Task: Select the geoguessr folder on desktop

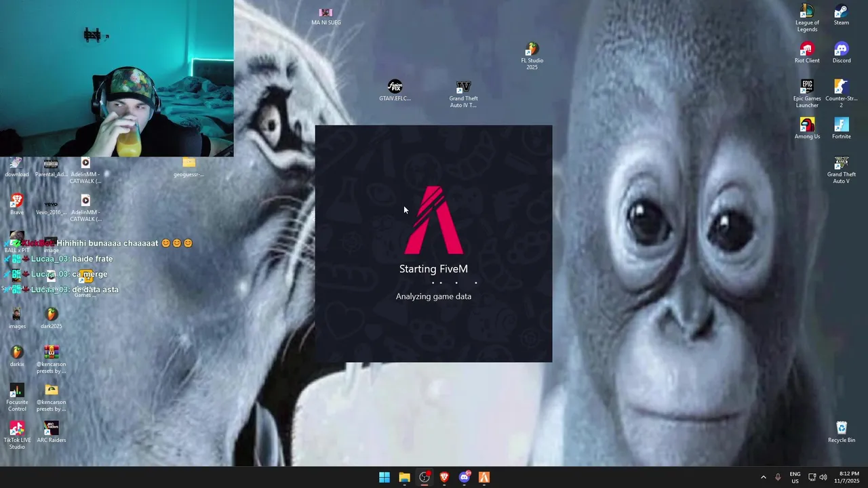Action: [189, 167]
